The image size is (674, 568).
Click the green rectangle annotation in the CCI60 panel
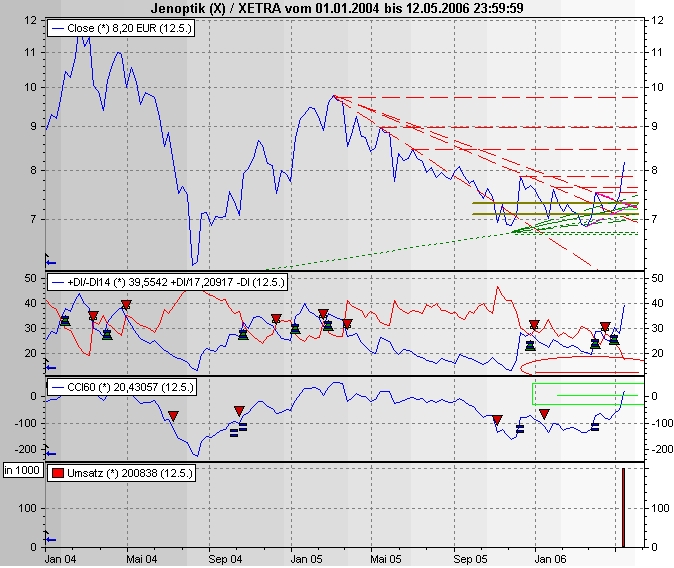[x=588, y=394]
